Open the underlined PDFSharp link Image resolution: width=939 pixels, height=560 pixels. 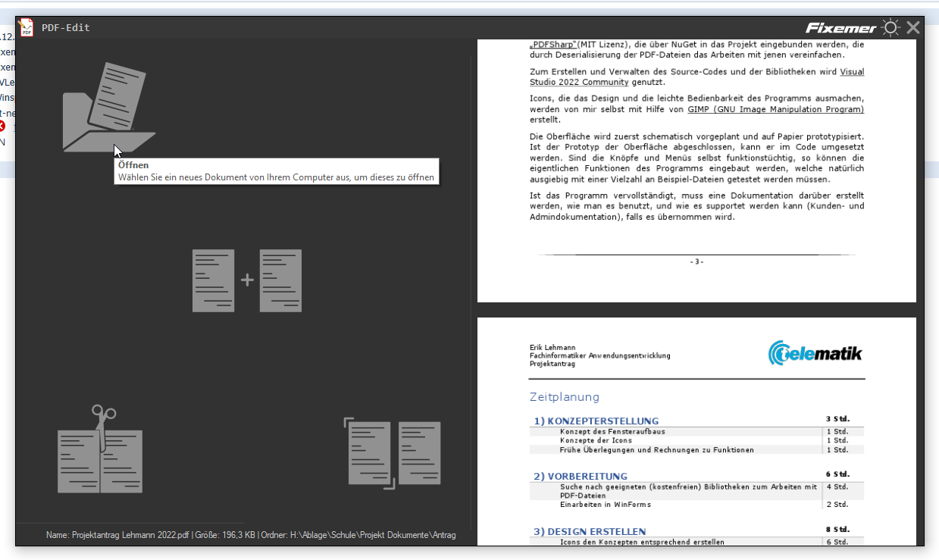pos(552,45)
